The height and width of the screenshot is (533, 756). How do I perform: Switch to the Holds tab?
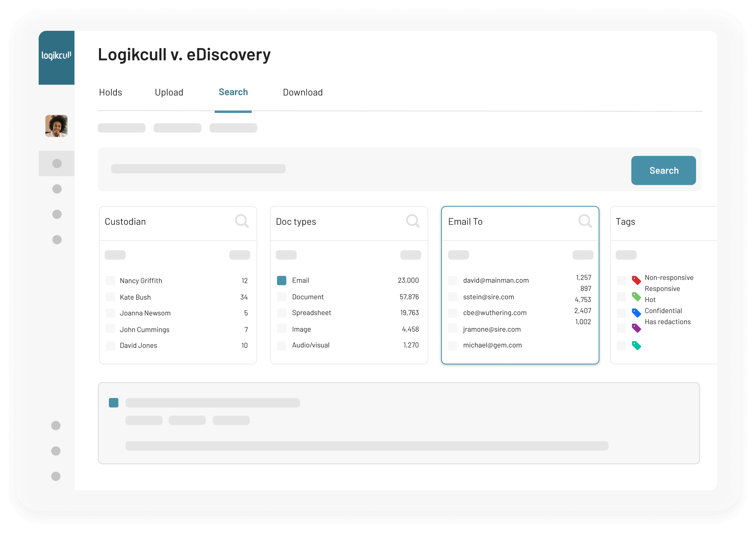pyautogui.click(x=110, y=92)
